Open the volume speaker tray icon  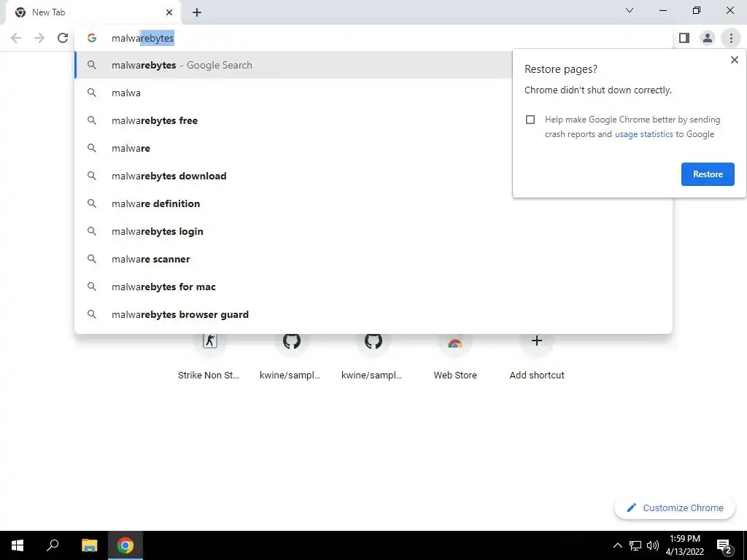point(653,545)
